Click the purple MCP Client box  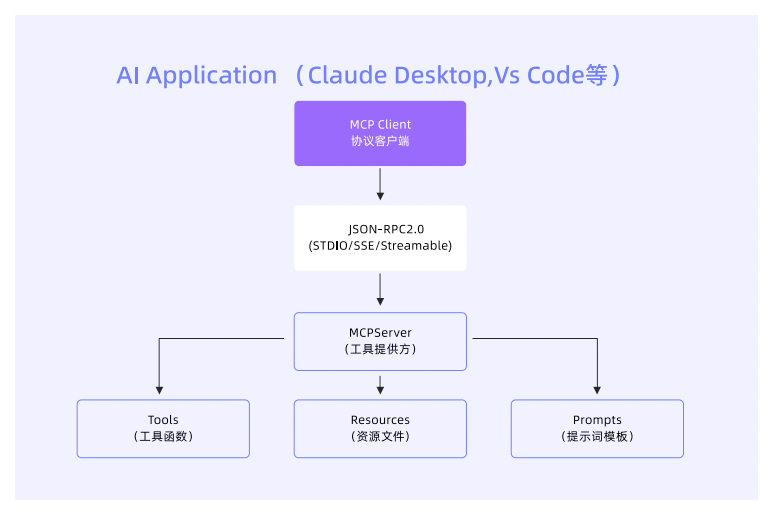(x=380, y=133)
